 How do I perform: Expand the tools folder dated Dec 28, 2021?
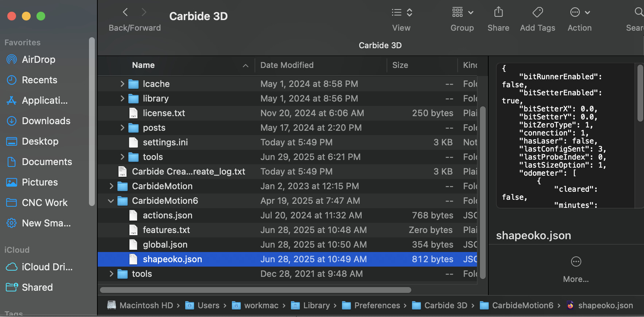tap(111, 274)
